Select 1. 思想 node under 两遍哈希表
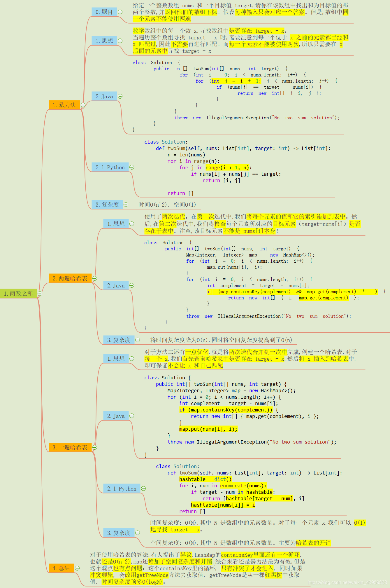This screenshot has height=588, width=390. (116, 224)
